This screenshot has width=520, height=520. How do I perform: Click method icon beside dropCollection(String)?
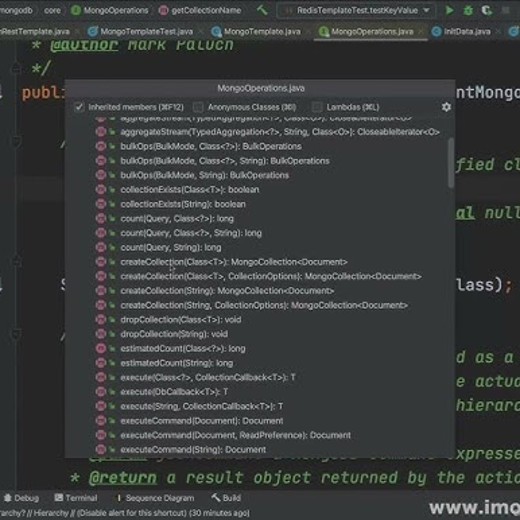tap(101, 334)
